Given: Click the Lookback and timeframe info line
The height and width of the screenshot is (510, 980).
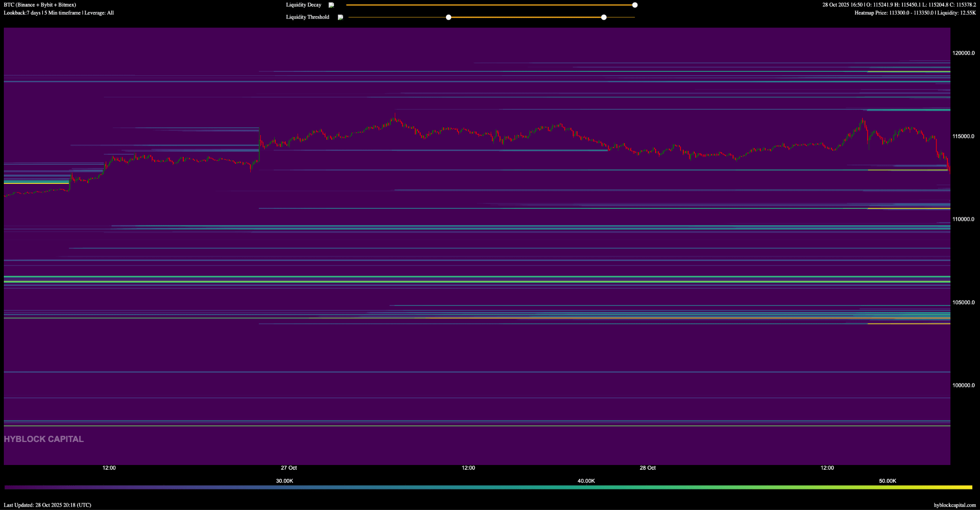Looking at the screenshot, I should tap(59, 13).
